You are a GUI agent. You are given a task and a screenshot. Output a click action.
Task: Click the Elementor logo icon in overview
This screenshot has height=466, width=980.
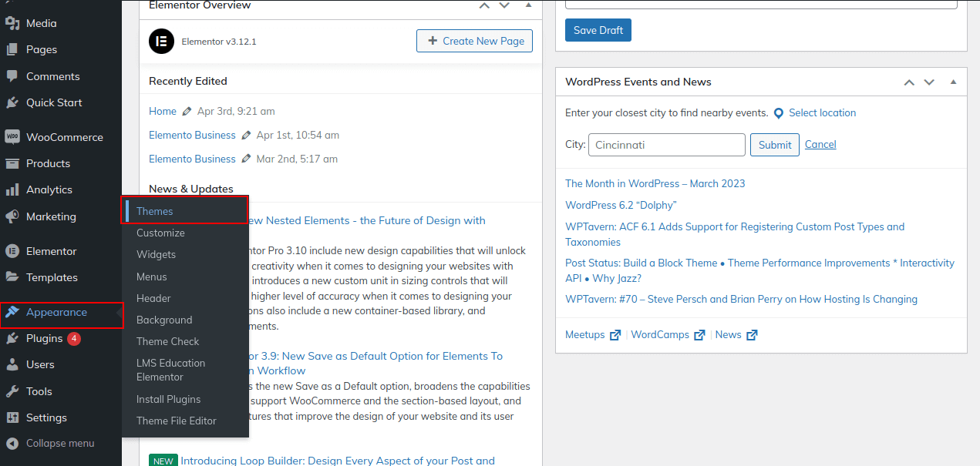click(161, 41)
